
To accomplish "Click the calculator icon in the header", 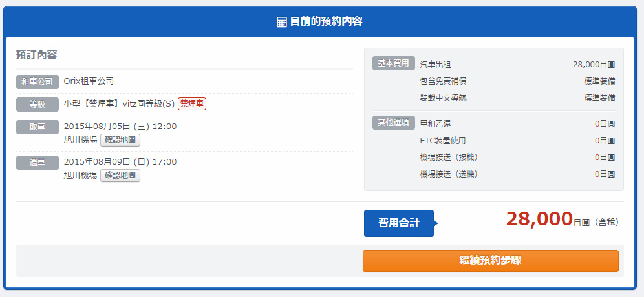I will click(x=281, y=22).
